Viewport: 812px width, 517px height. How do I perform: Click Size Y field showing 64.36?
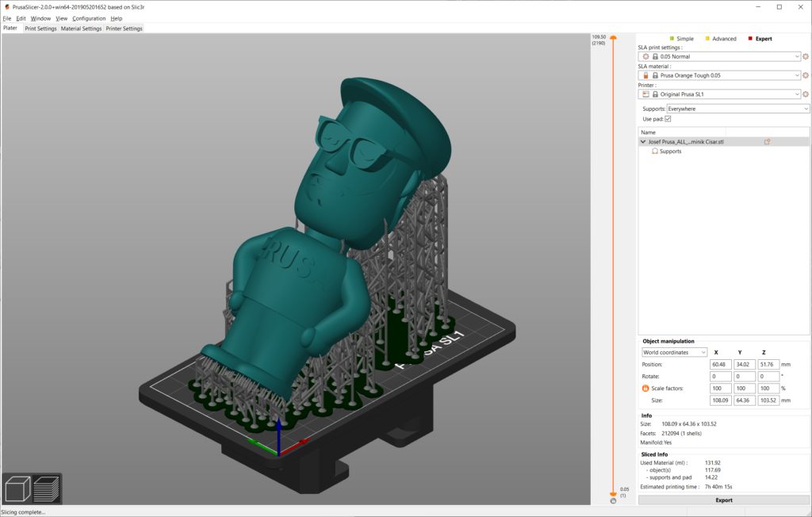pos(744,400)
